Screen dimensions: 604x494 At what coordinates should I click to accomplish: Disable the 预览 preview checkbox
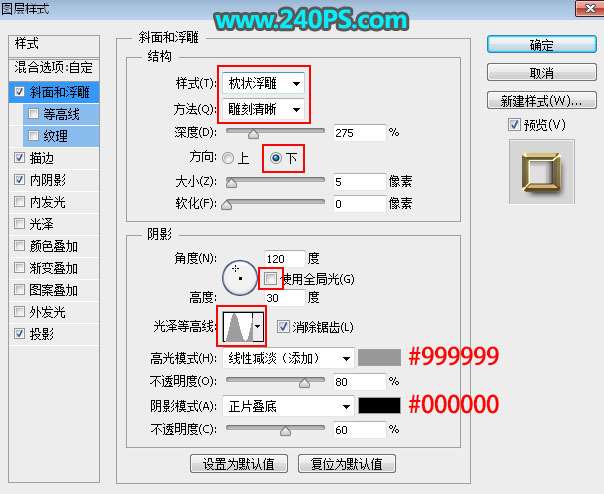515,124
